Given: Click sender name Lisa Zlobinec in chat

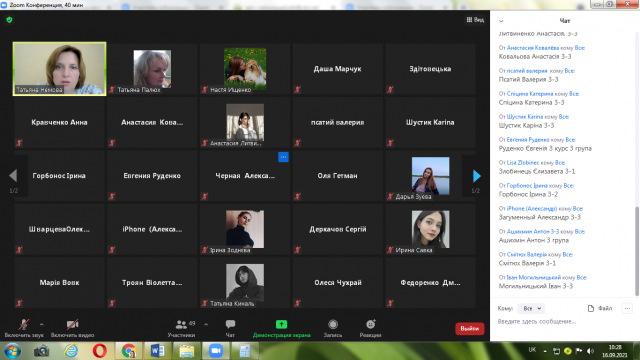Looking at the screenshot, I should click(x=523, y=162).
